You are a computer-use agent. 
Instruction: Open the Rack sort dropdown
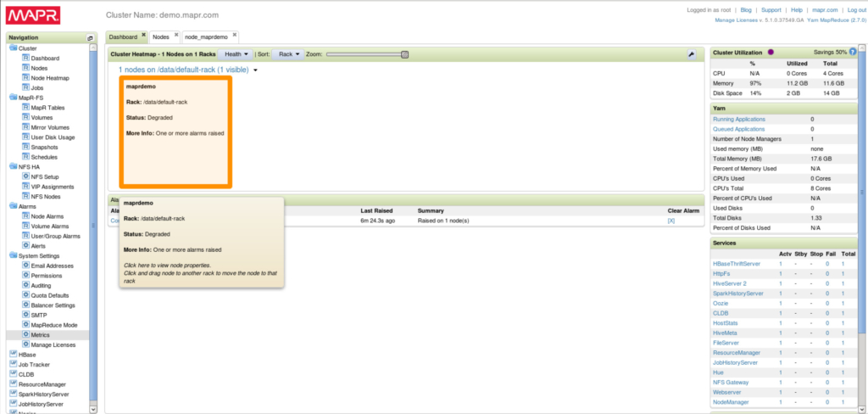coord(288,54)
